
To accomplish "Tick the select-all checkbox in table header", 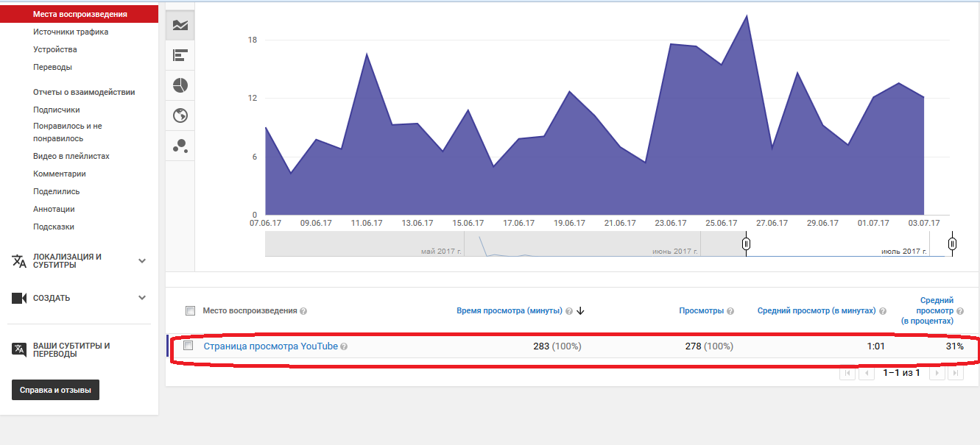I will point(191,310).
